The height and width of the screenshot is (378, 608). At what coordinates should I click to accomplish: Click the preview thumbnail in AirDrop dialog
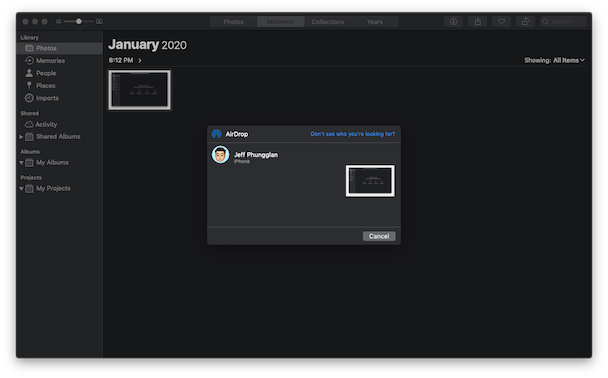(370, 181)
